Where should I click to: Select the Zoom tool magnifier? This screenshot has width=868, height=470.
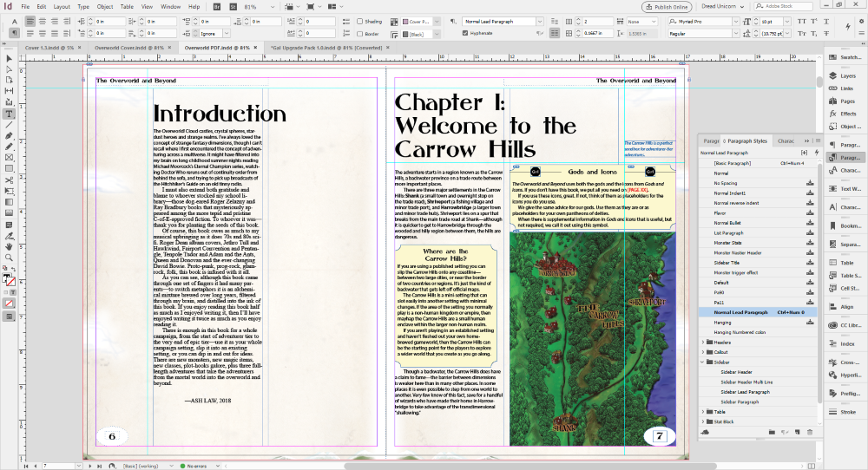coord(9,258)
